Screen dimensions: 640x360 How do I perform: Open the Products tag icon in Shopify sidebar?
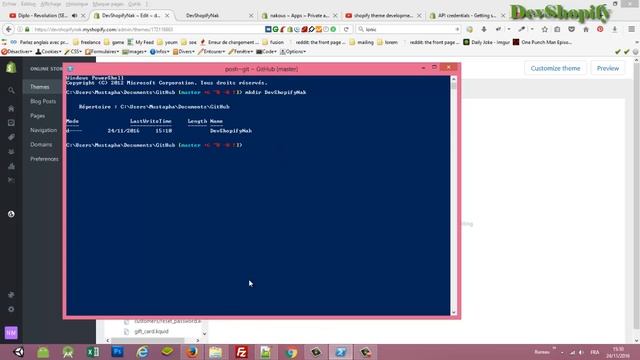pyautogui.click(x=11, y=137)
